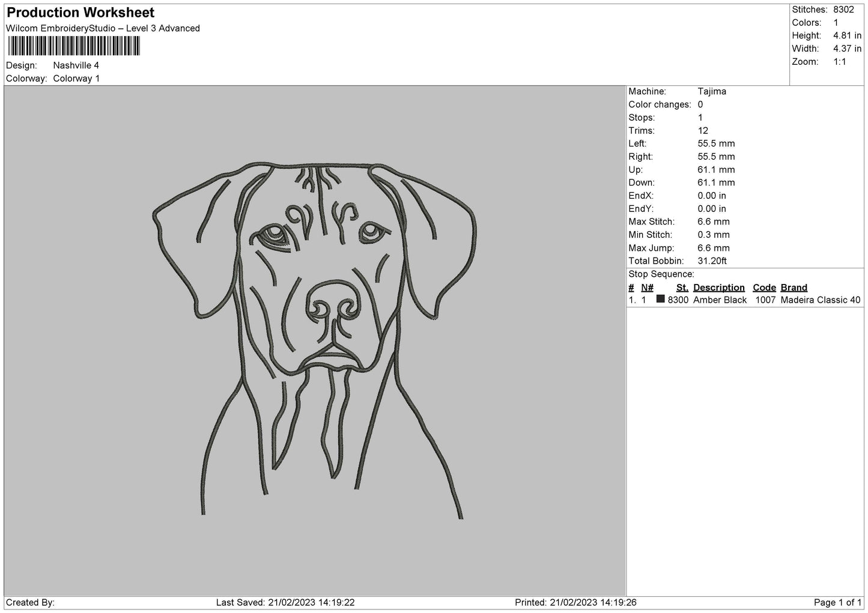Click the Width value 4.37 in
Viewport: 868px width, 613px height.
click(847, 49)
